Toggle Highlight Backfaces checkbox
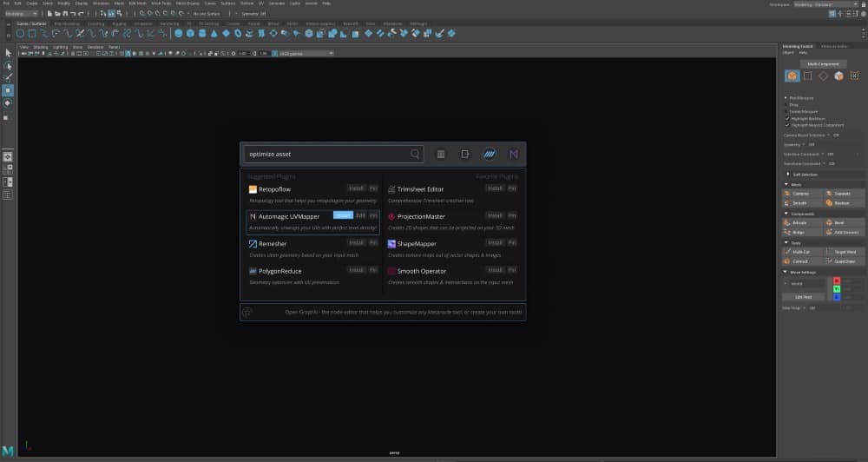 pos(787,119)
